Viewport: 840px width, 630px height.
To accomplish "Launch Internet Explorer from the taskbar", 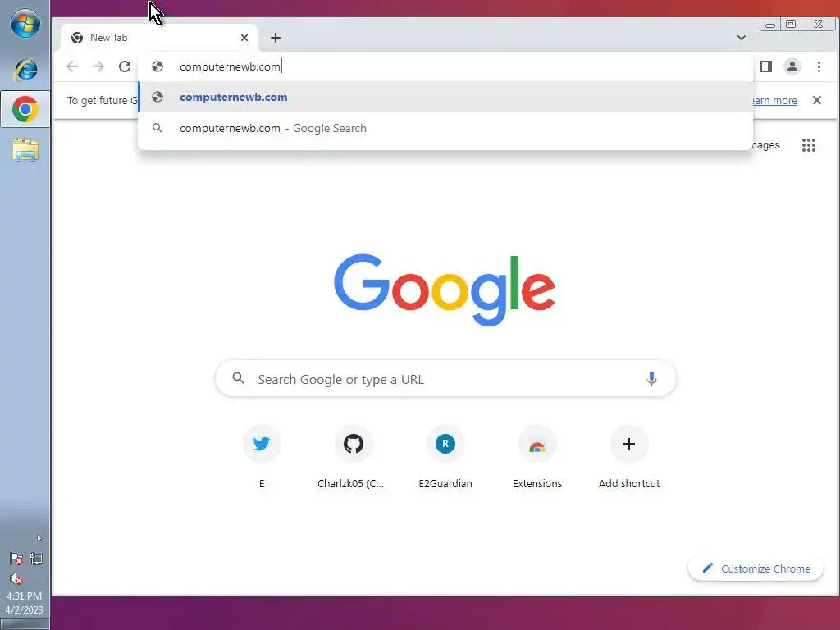I will pyautogui.click(x=25, y=69).
